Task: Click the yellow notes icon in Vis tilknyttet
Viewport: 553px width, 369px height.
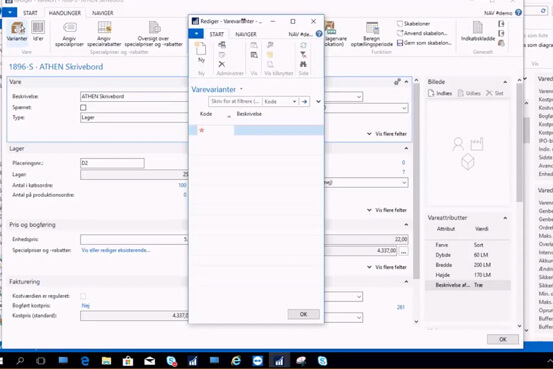Action: [270, 55]
